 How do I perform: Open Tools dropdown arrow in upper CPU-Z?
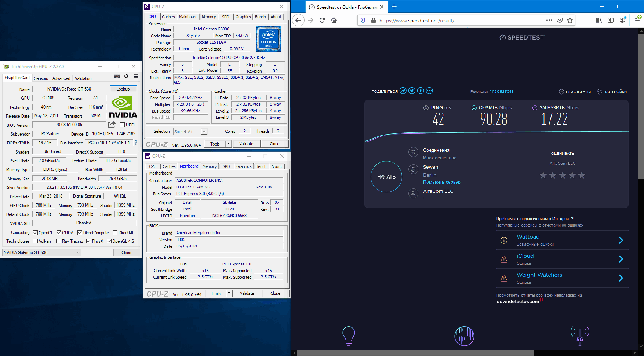click(228, 144)
